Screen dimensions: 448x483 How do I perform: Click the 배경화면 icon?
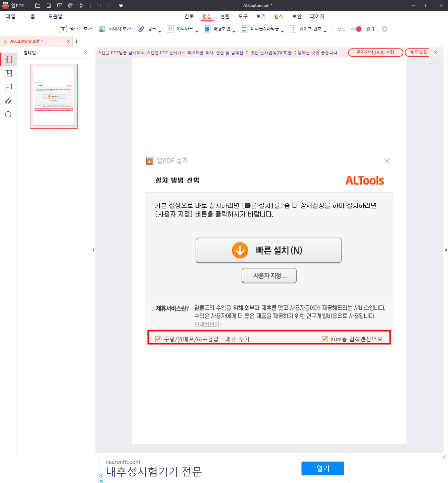tap(207, 29)
